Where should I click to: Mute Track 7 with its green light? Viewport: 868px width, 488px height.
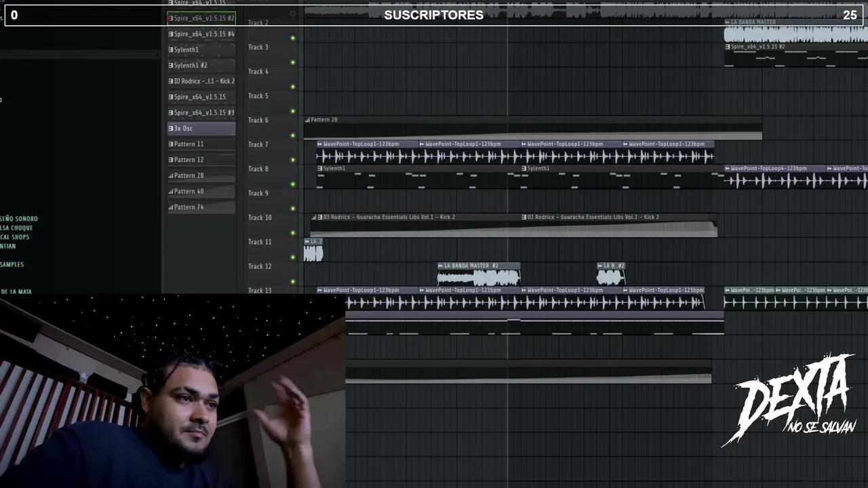(x=293, y=160)
